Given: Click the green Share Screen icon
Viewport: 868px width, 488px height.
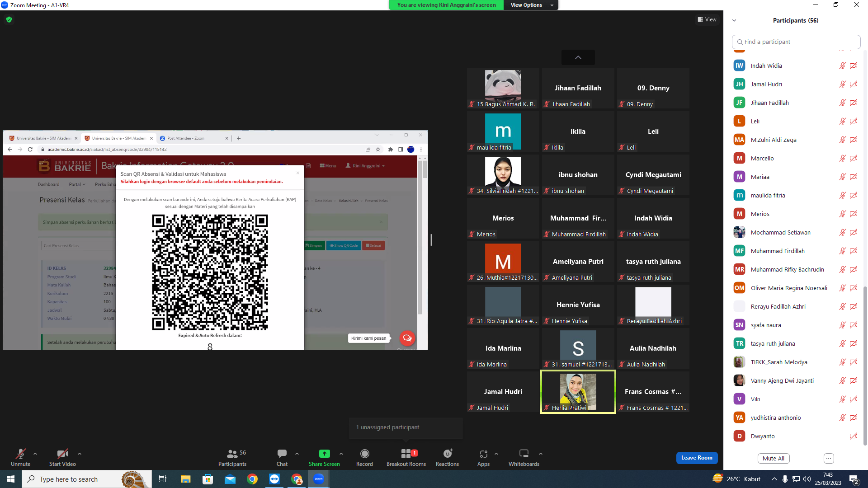Looking at the screenshot, I should pyautogui.click(x=324, y=454).
